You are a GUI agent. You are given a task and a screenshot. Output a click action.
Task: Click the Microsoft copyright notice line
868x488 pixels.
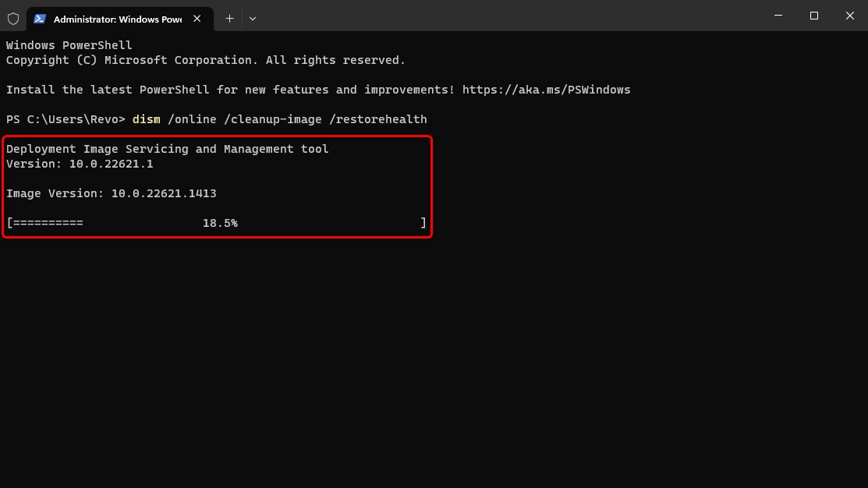pos(205,60)
